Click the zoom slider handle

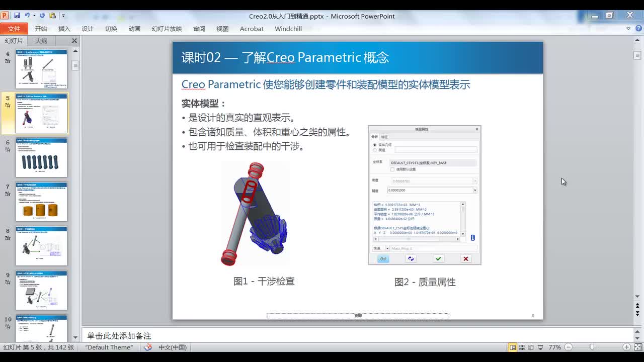pyautogui.click(x=592, y=347)
